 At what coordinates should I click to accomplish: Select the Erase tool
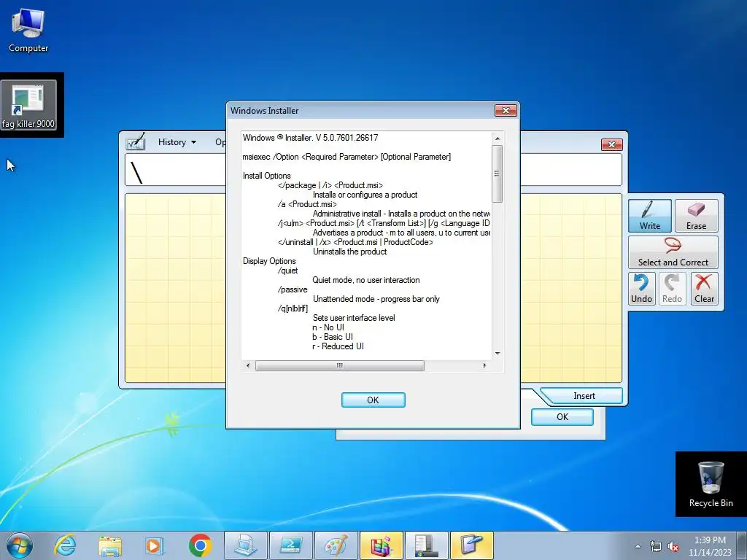[x=696, y=215]
